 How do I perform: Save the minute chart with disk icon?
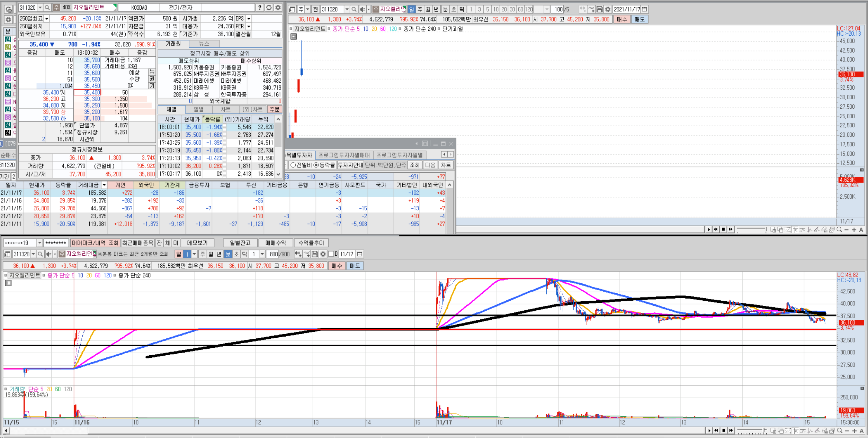(315, 254)
